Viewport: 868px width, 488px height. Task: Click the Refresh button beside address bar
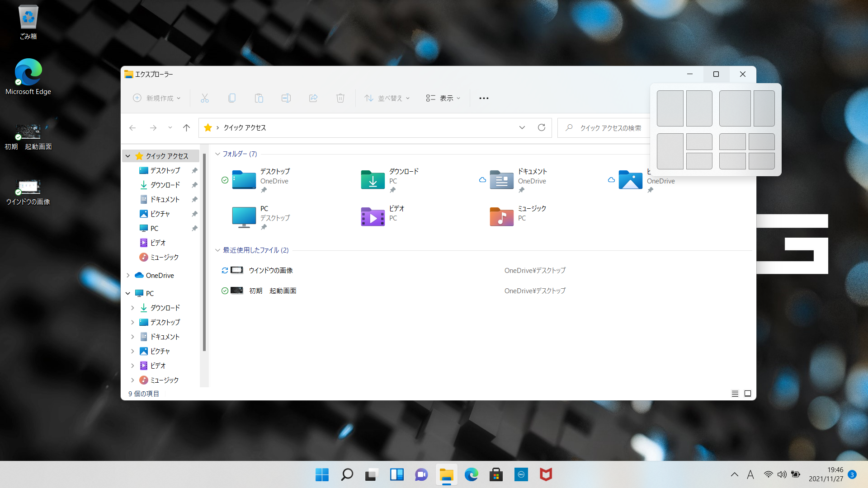(x=542, y=127)
